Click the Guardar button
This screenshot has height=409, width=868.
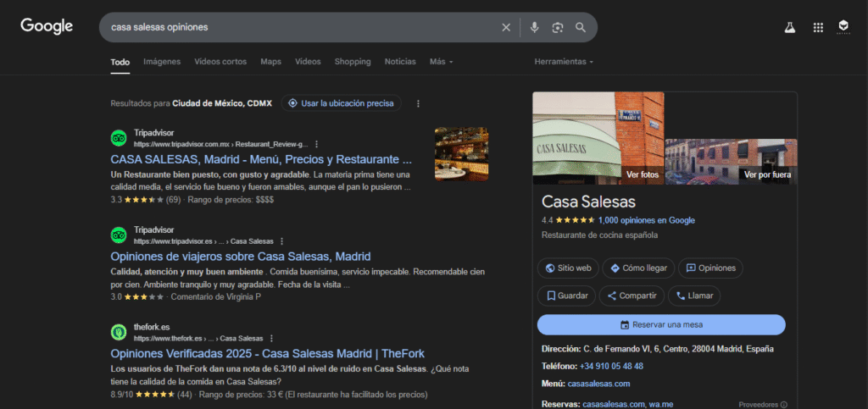pos(566,296)
